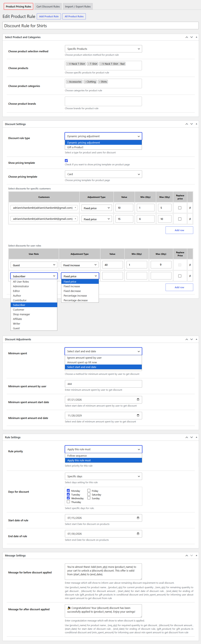
Task: Edit Max Qty field of Guest row
Action: click(x=161, y=265)
